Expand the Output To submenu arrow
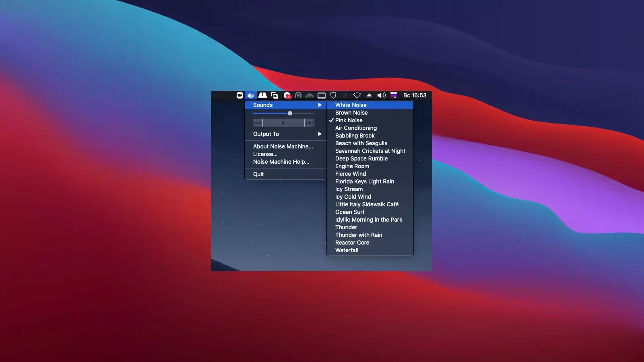Viewport: 644px width, 362px height. 320,134
